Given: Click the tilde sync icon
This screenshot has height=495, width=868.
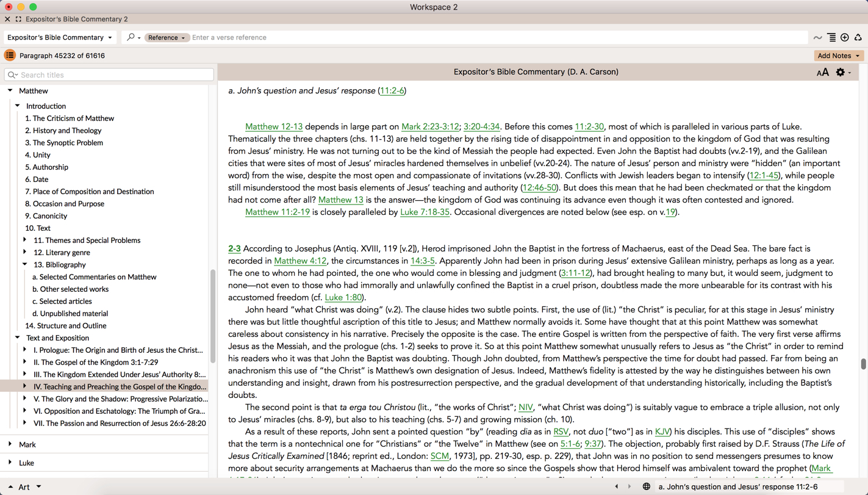Looking at the screenshot, I should (817, 38).
